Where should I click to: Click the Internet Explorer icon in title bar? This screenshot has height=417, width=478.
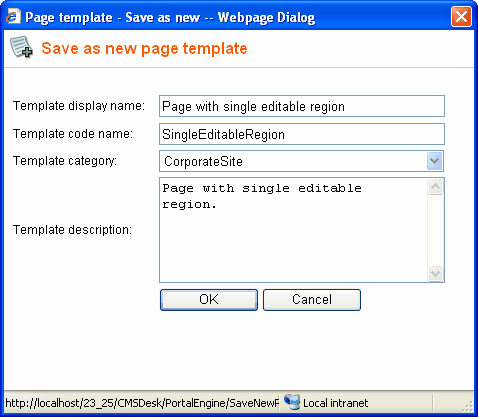coord(13,17)
